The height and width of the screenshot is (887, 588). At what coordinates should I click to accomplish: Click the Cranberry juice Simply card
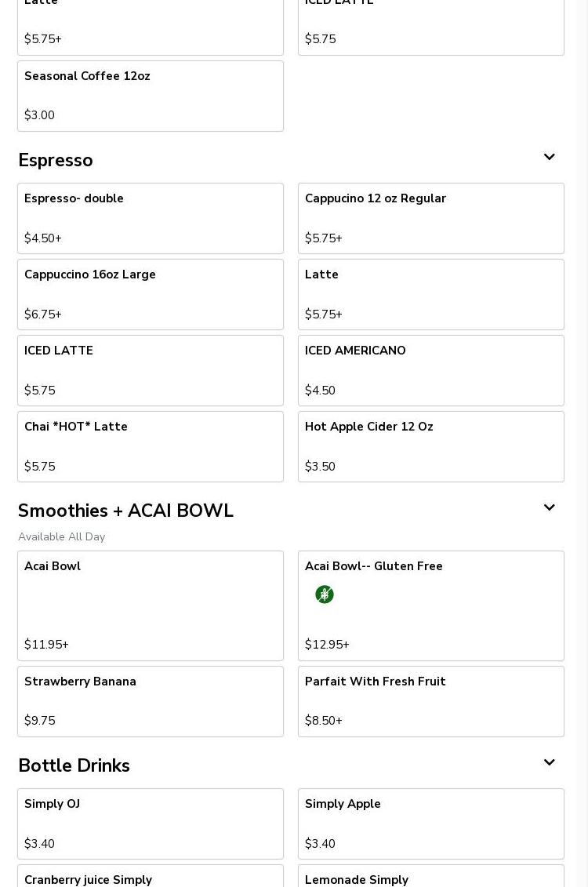tap(151, 878)
